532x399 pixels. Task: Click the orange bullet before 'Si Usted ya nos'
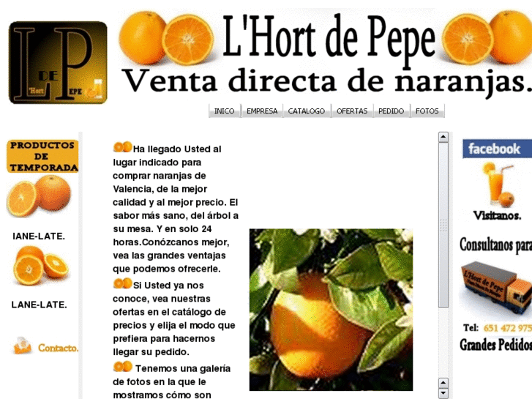pos(122,283)
